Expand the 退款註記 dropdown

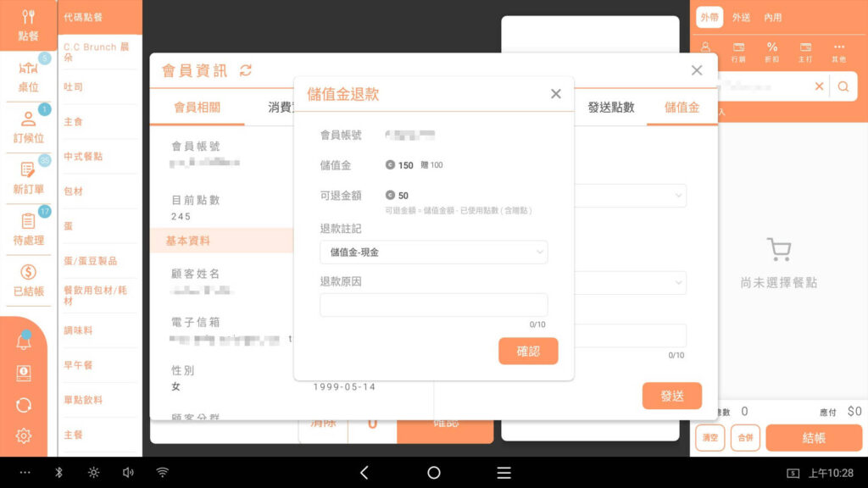433,252
